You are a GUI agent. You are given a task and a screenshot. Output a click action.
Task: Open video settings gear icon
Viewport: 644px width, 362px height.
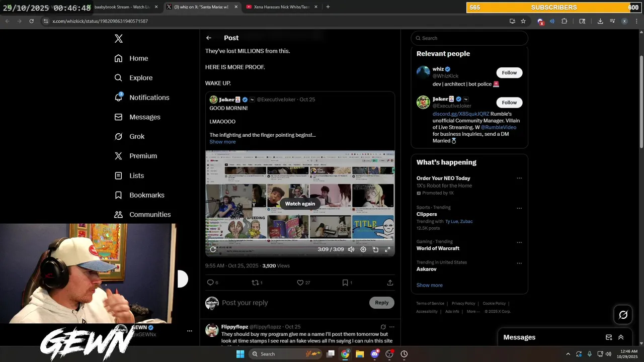point(363,249)
